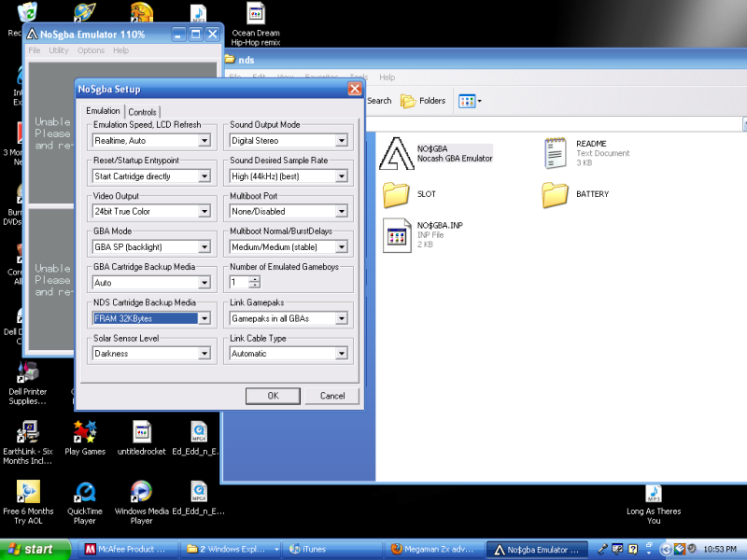Viewport: 747px width, 560px height.
Task: Close the NoSgba Setup dialog
Action: (355, 89)
